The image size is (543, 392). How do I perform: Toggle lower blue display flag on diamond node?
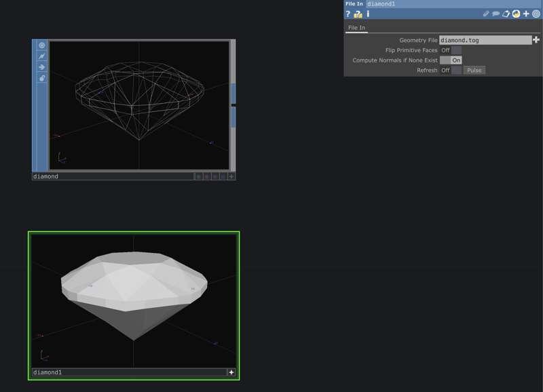[x=233, y=117]
